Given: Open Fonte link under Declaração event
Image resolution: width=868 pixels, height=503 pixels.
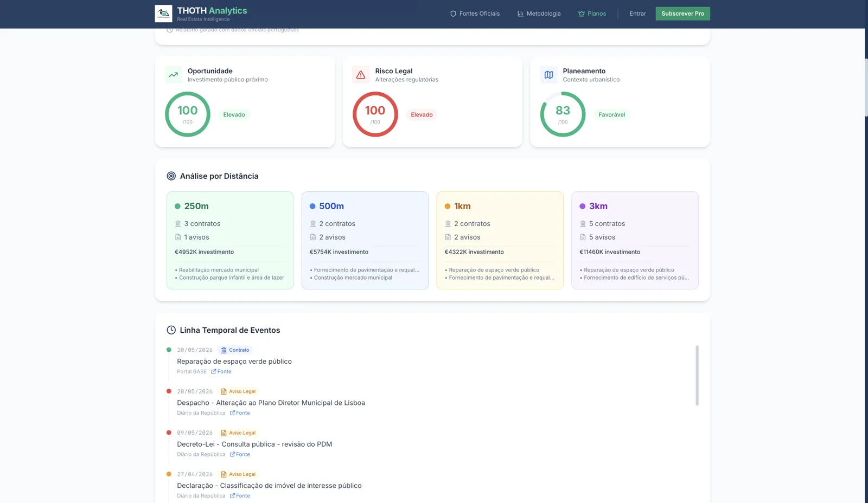Looking at the screenshot, I should click(240, 496).
